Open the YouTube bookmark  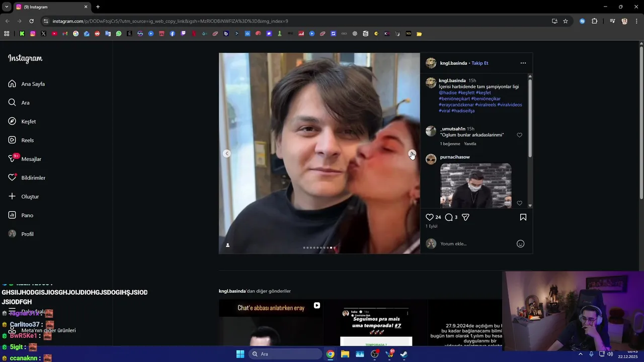(x=54, y=34)
